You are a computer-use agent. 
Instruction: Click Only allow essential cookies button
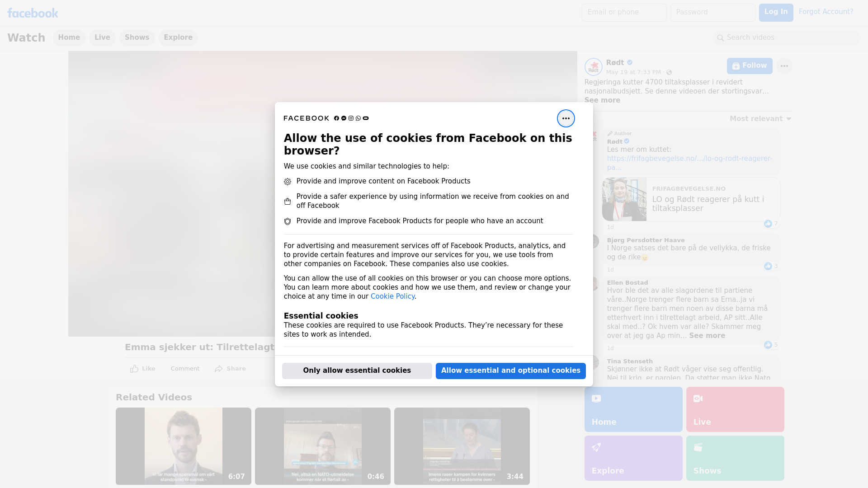[x=357, y=371]
